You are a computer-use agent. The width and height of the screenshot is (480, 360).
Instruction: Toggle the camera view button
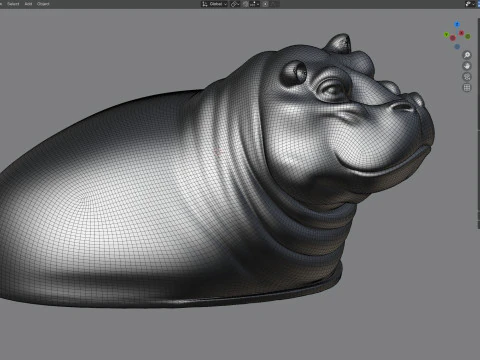point(467,77)
